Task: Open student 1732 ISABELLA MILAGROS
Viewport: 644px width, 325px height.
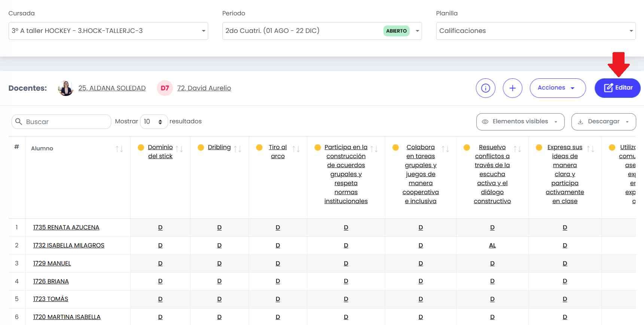Action: click(69, 246)
